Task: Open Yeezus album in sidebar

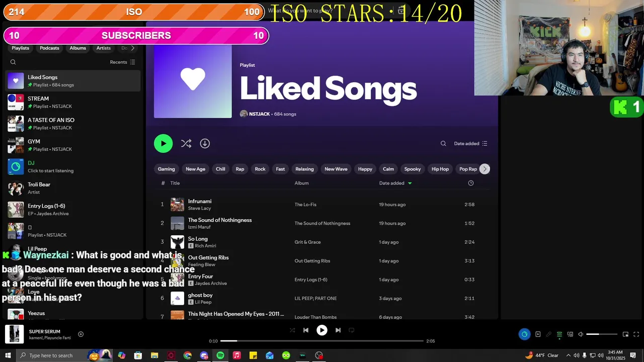Action: coord(73,314)
